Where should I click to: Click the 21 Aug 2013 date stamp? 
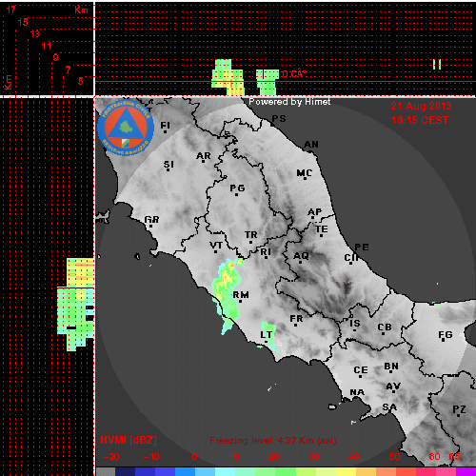tap(421, 106)
